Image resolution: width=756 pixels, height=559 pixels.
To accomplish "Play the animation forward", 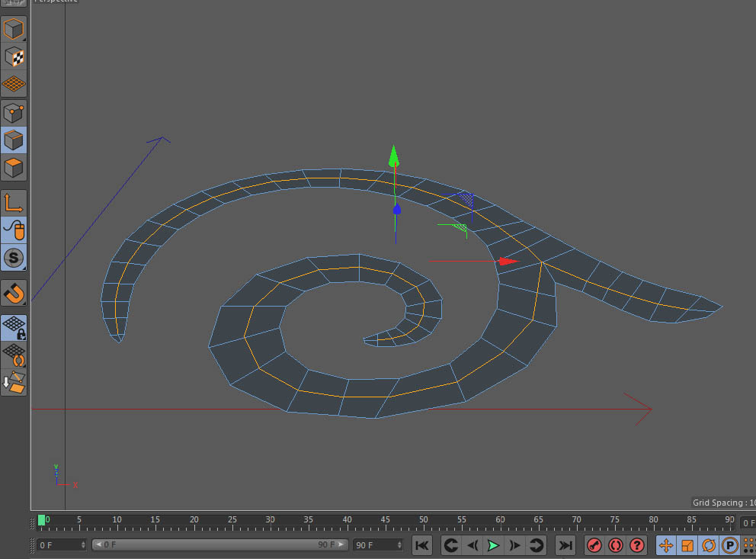I will point(493,545).
